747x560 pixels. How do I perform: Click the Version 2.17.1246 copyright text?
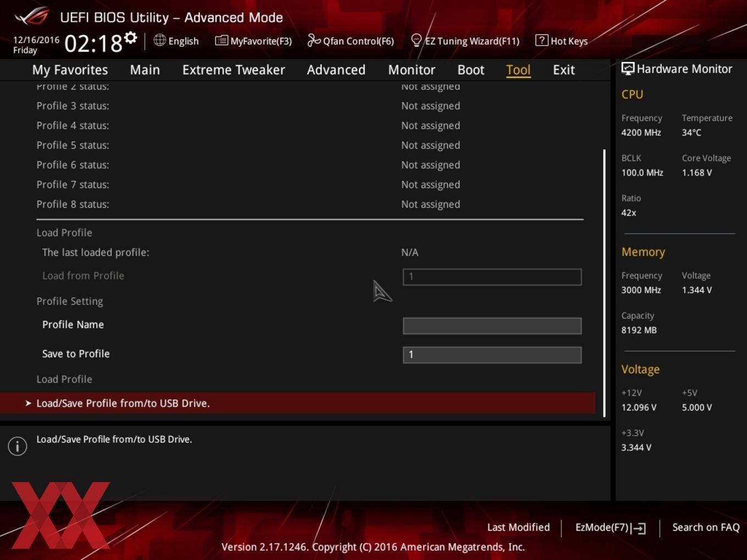373,547
